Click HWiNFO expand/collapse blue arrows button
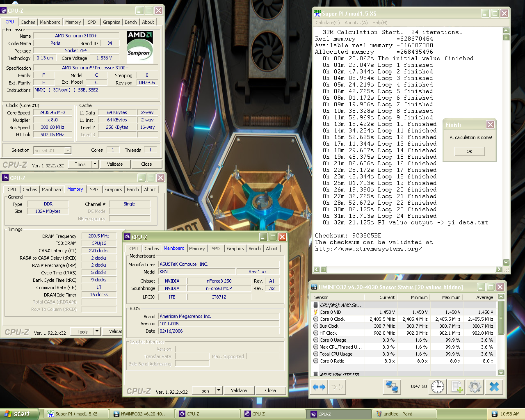This screenshot has width=525, height=420. click(x=319, y=386)
